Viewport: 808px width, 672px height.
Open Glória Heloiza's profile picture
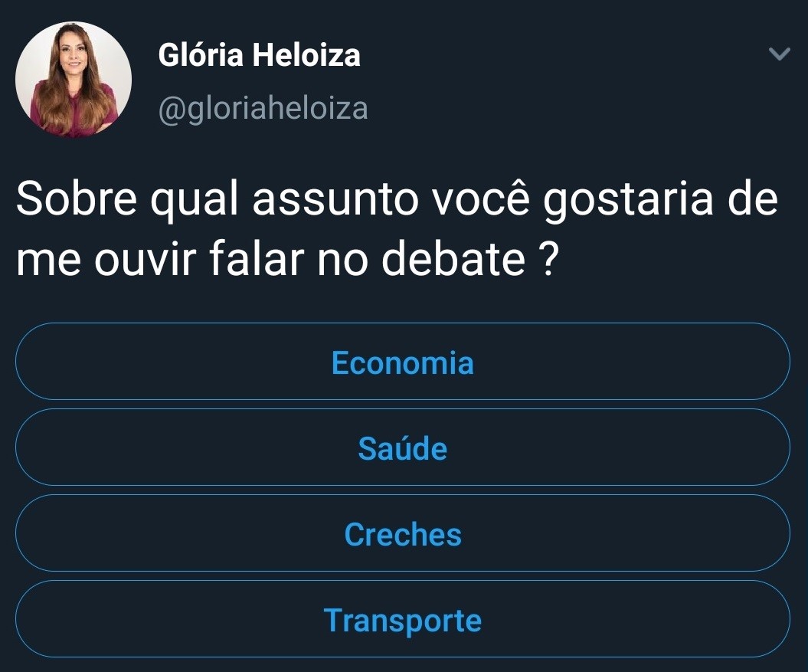(74, 80)
